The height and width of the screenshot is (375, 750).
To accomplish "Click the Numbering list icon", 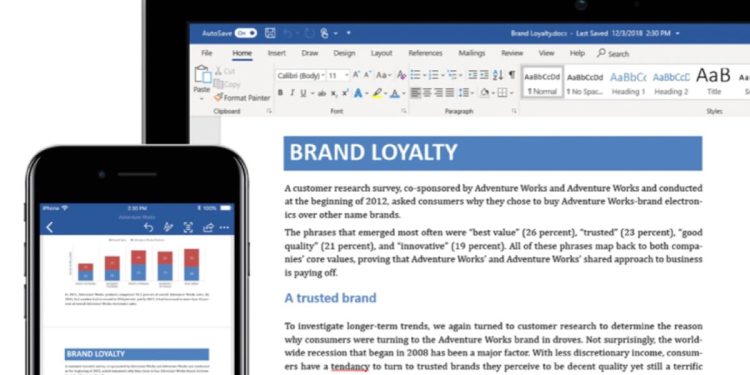I will (x=433, y=75).
